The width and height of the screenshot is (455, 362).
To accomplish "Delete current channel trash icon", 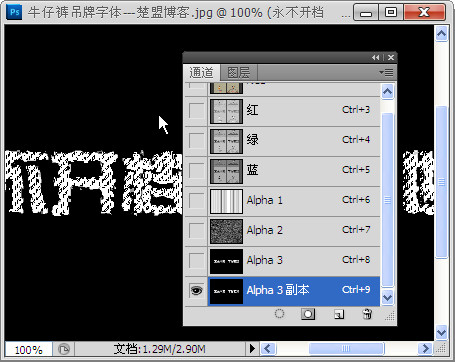I will click(x=367, y=314).
